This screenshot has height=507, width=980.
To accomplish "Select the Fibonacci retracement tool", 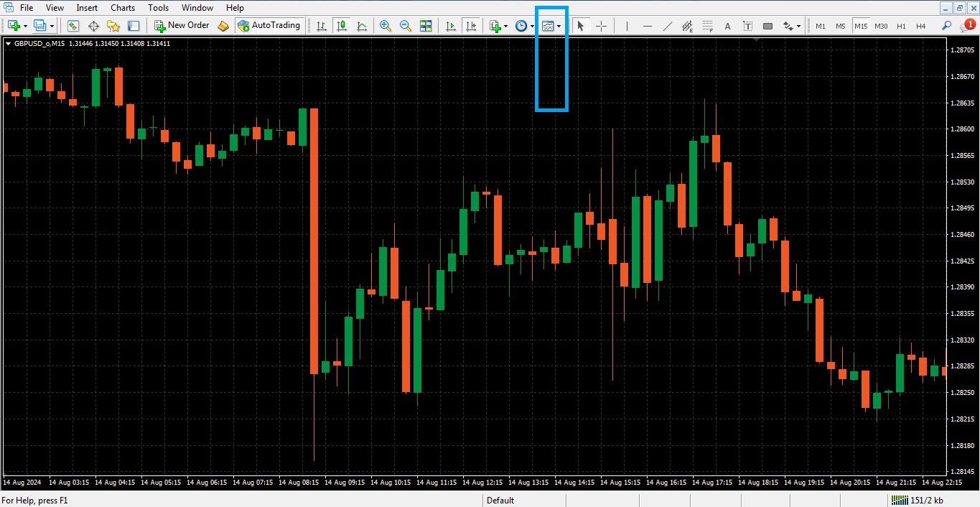I will [x=707, y=27].
